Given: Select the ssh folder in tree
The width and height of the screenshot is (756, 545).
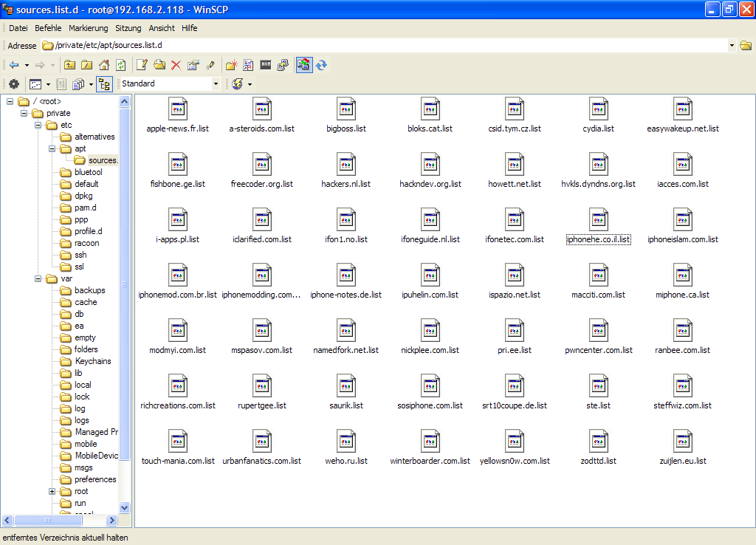Looking at the screenshot, I should pyautogui.click(x=80, y=255).
